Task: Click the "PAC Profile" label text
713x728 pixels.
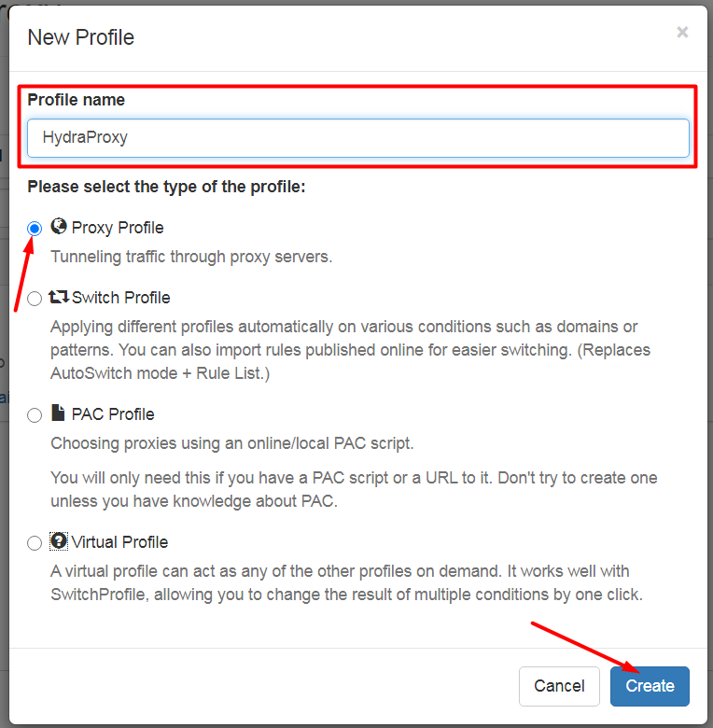Action: (113, 414)
